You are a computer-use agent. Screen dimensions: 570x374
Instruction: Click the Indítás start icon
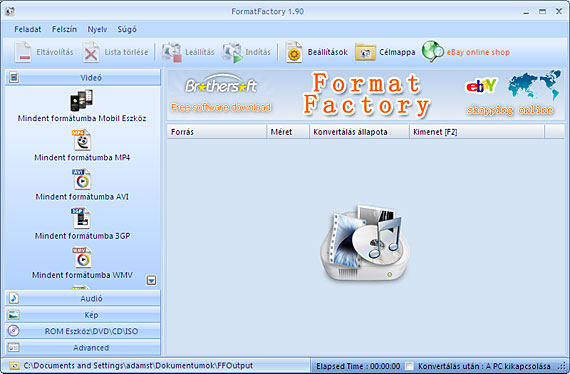coord(232,52)
